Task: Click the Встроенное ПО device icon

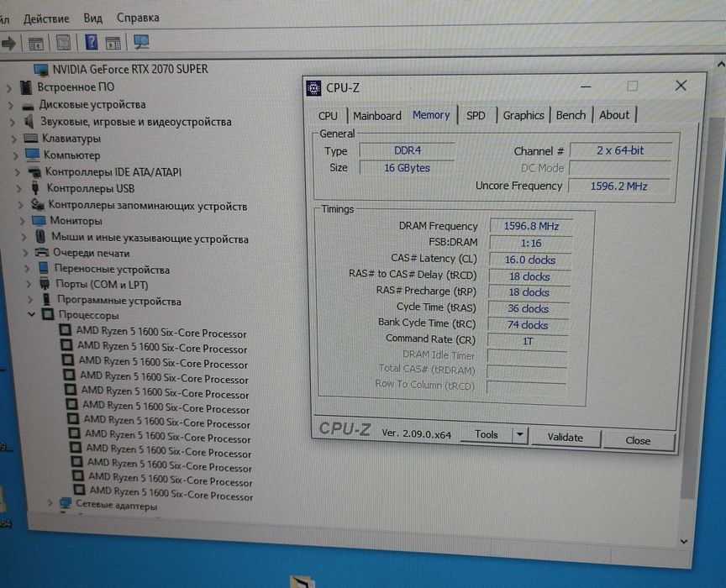Action: point(26,87)
